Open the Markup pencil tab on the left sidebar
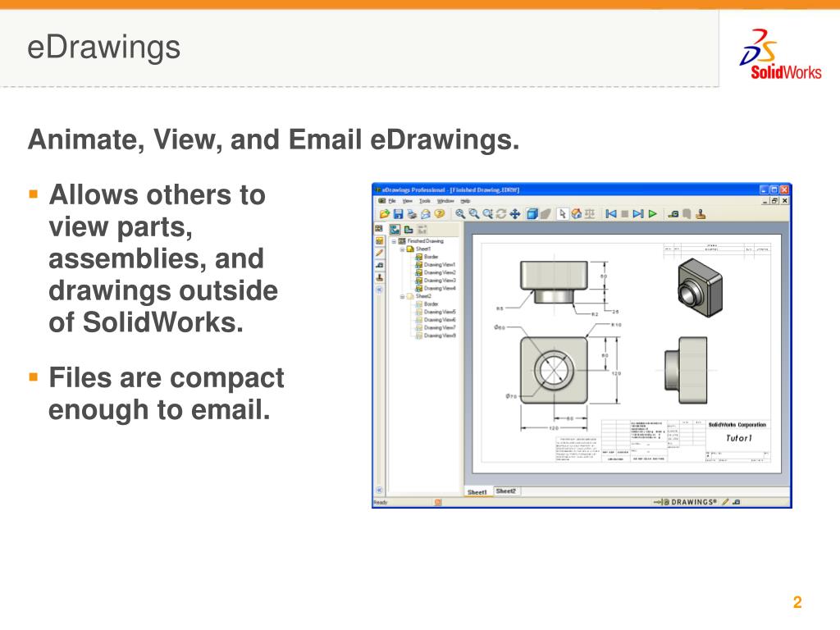This screenshot has height=630, width=840. pyautogui.click(x=379, y=253)
